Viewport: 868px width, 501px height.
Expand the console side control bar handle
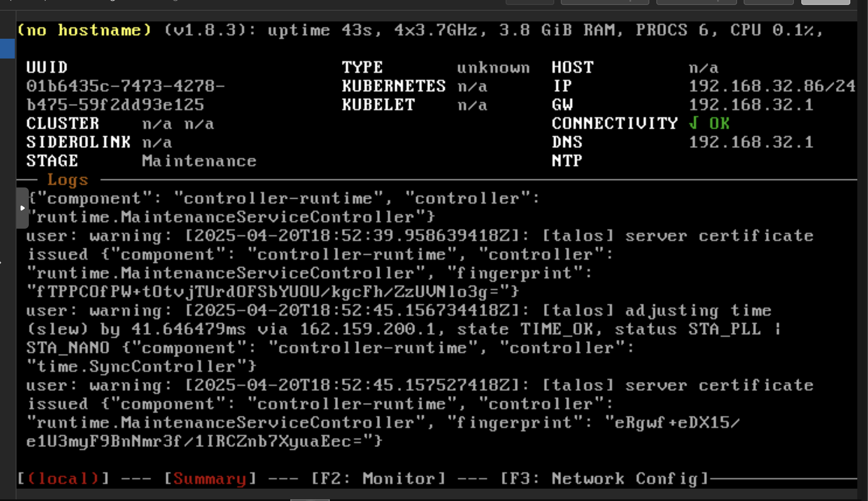tap(22, 208)
